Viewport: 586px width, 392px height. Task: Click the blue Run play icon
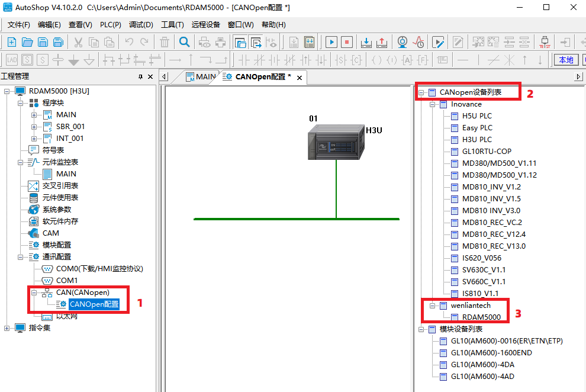coord(331,42)
